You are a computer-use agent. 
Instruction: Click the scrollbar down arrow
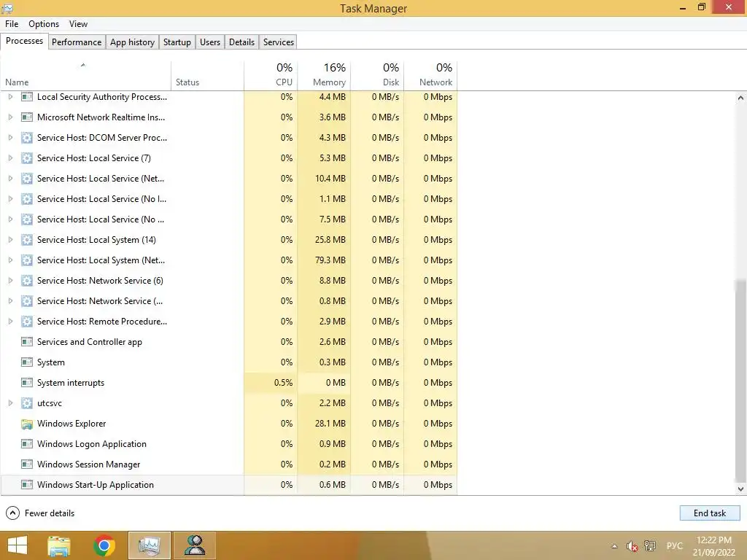(740, 489)
